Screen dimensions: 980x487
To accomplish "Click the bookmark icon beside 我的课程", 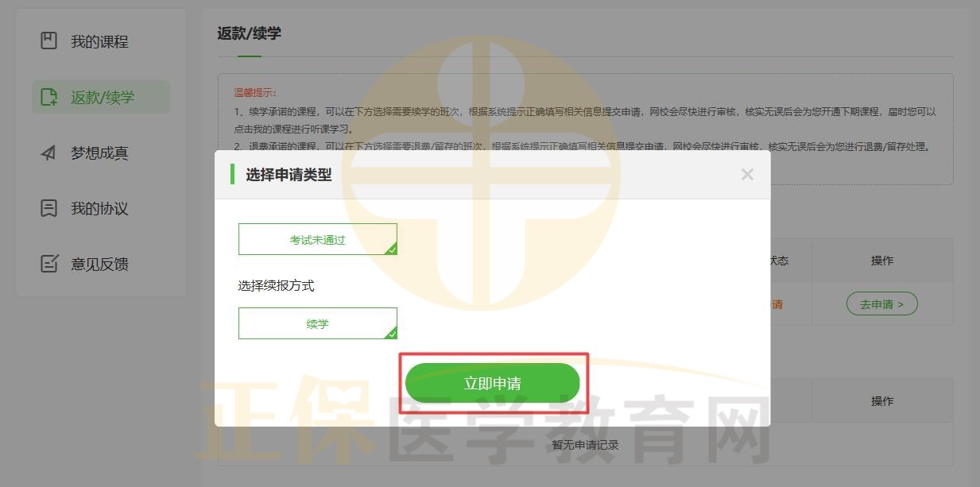I will click(x=49, y=41).
